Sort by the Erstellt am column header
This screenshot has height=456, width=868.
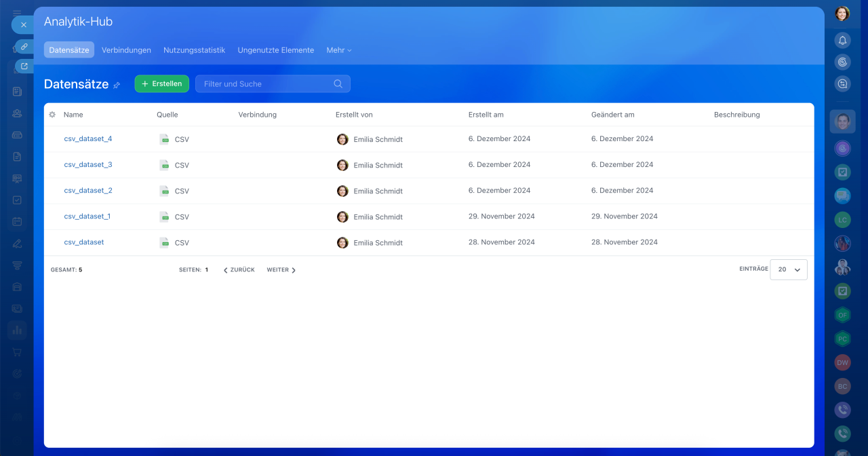pos(486,115)
